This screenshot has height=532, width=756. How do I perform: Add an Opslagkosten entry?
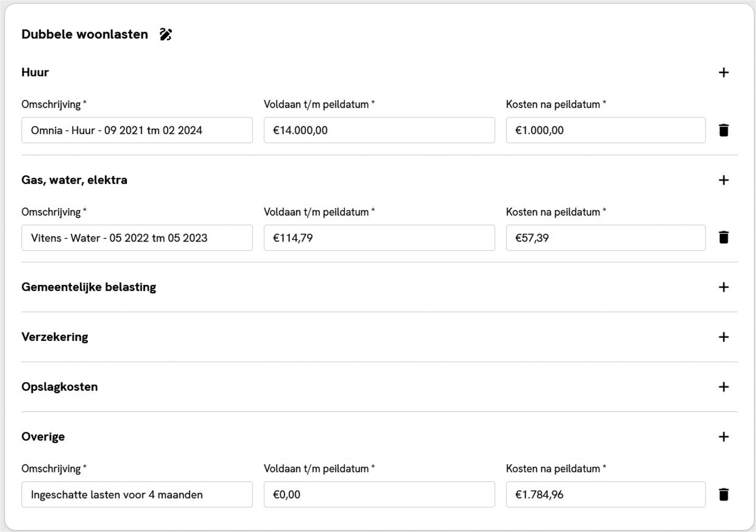tap(723, 387)
